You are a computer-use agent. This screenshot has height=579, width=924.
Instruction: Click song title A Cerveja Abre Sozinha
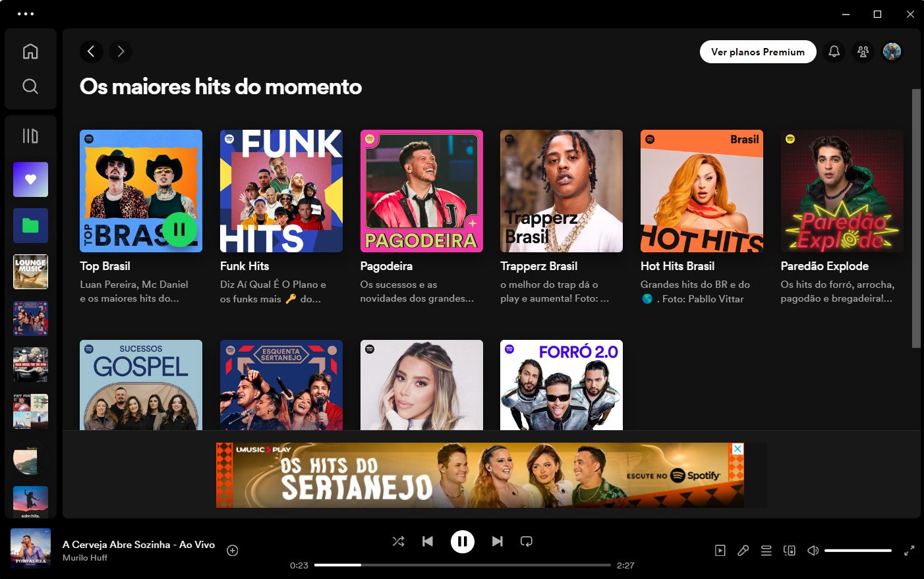pos(138,545)
